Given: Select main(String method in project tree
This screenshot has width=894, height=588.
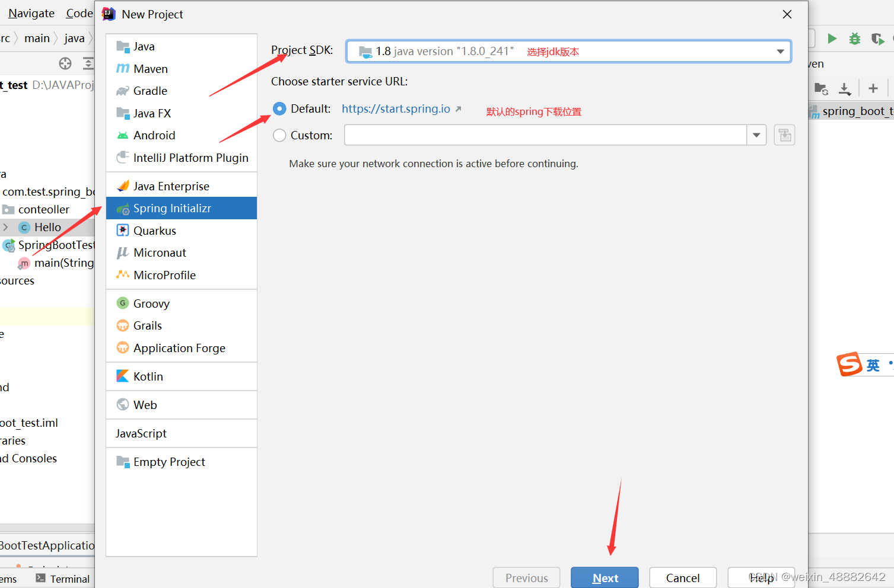Looking at the screenshot, I should coord(63,263).
